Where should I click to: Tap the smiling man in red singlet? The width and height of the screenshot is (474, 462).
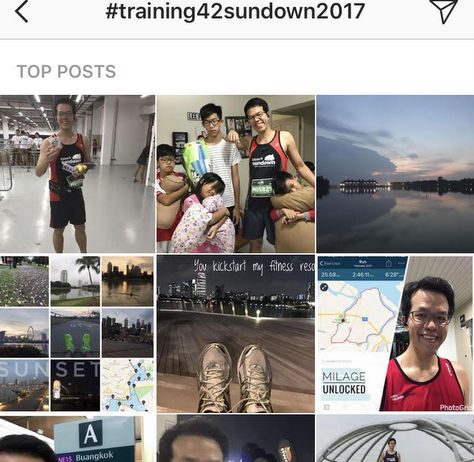point(427,343)
